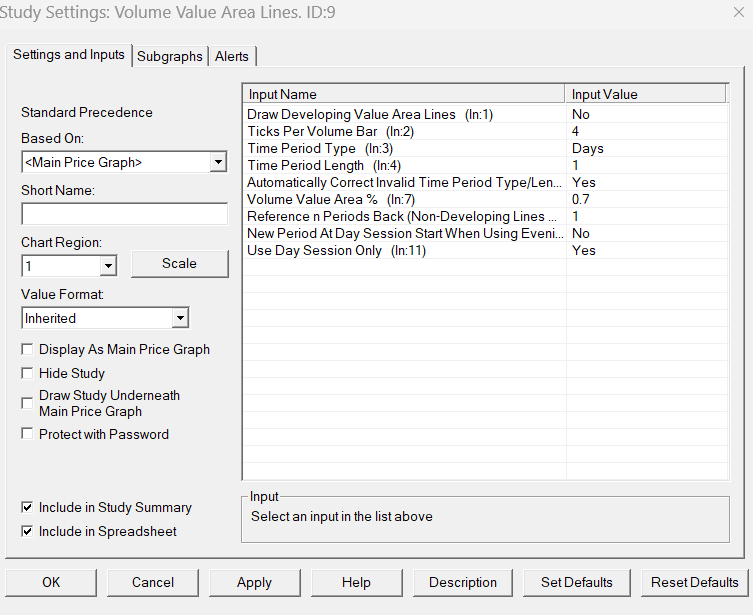Click the Scale button

179,264
